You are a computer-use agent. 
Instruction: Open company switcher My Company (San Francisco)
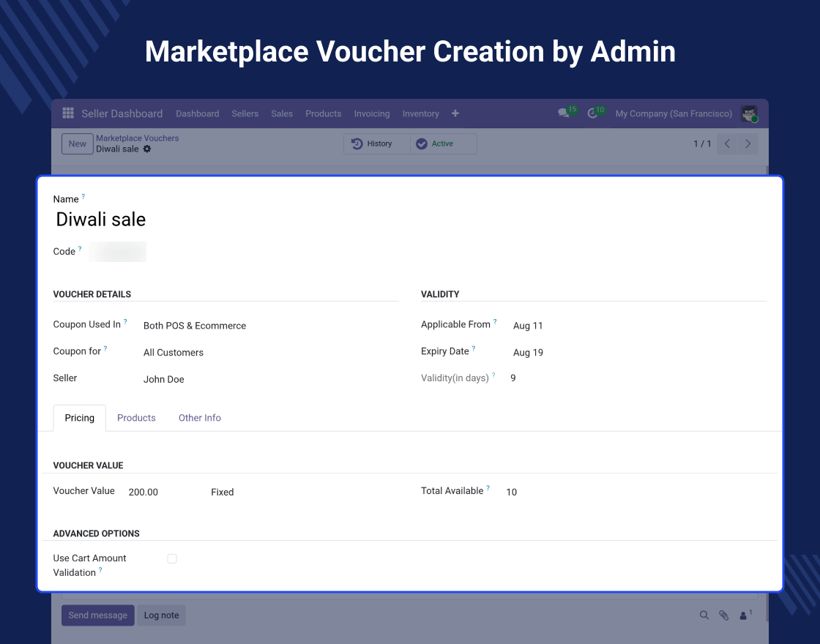click(674, 113)
